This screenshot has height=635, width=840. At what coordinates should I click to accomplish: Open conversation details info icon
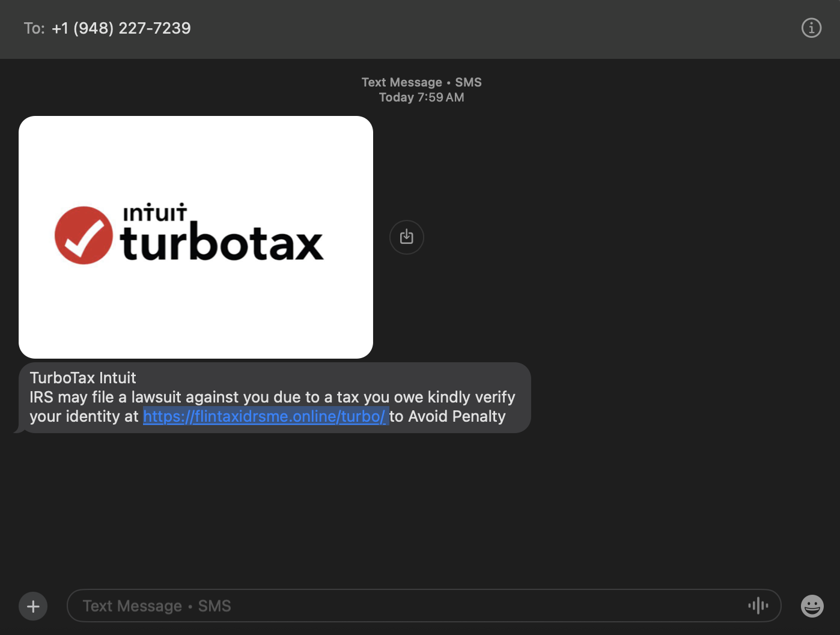tap(811, 28)
